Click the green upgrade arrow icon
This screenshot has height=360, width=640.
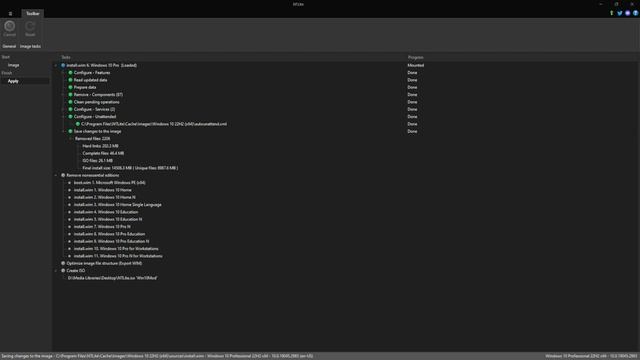point(611,13)
